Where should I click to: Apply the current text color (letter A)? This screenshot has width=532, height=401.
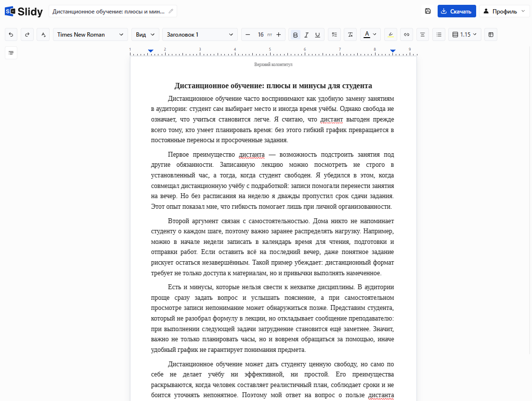[367, 35]
